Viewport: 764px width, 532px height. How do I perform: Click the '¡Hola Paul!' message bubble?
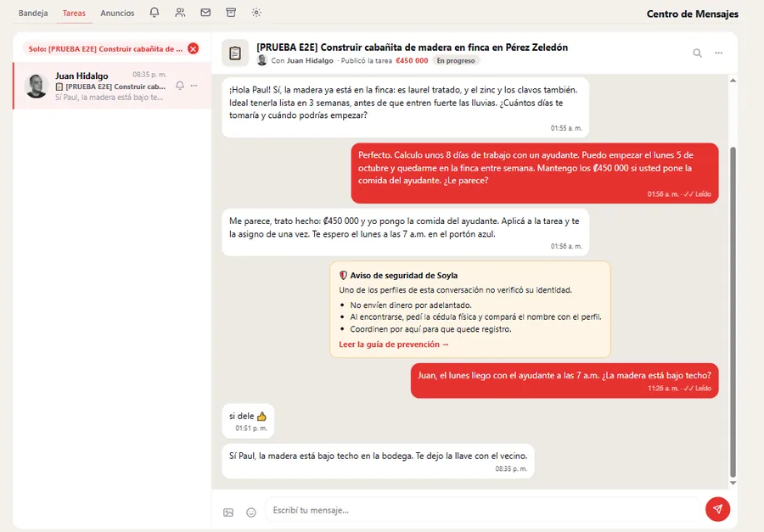click(x=406, y=107)
